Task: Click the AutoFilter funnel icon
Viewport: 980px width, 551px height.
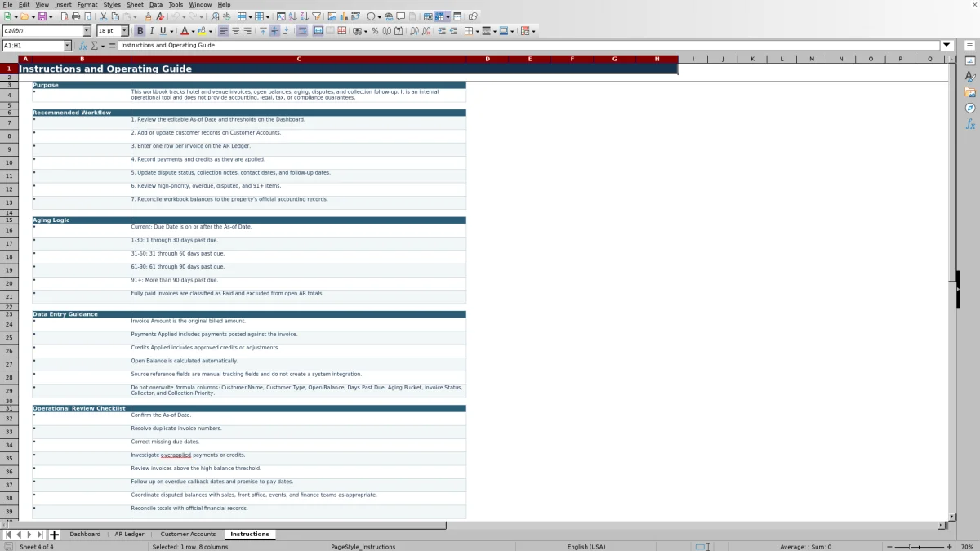Action: point(317,16)
